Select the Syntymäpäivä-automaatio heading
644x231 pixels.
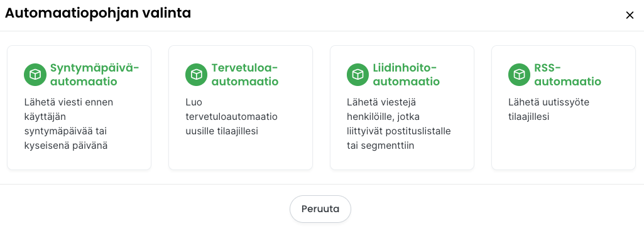point(94,75)
